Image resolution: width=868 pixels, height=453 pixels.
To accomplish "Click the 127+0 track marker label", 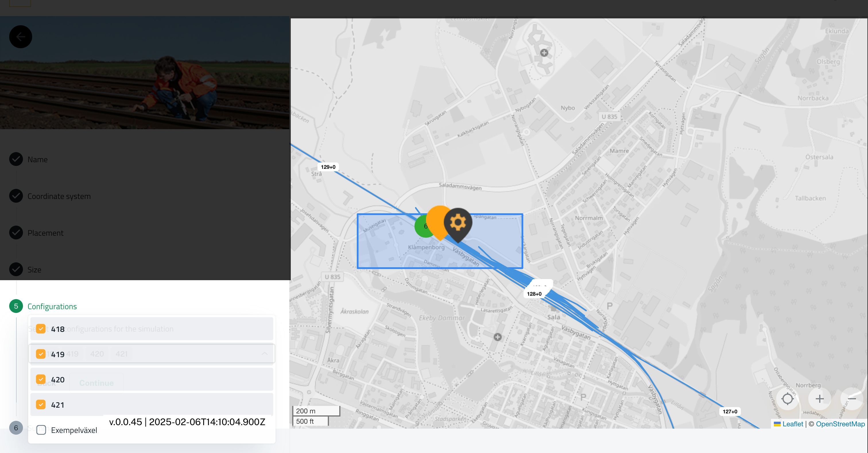I will pyautogui.click(x=730, y=412).
